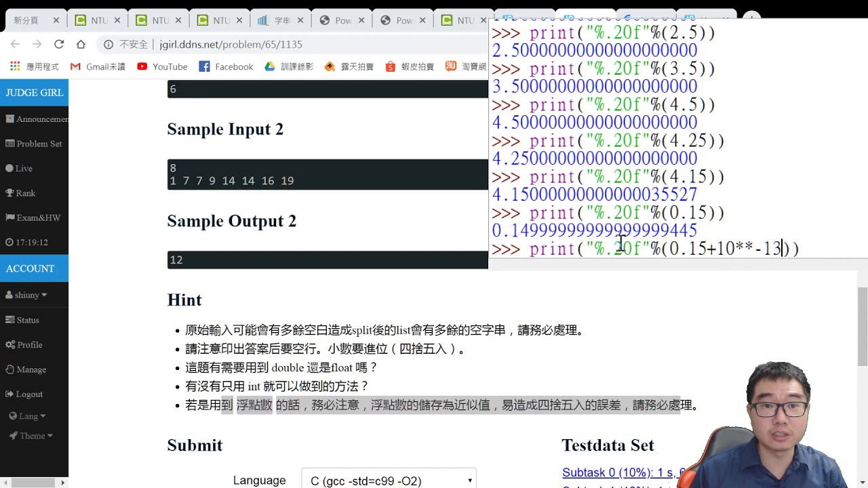Open the 蝦皮拍賣 bookmark

tap(410, 66)
